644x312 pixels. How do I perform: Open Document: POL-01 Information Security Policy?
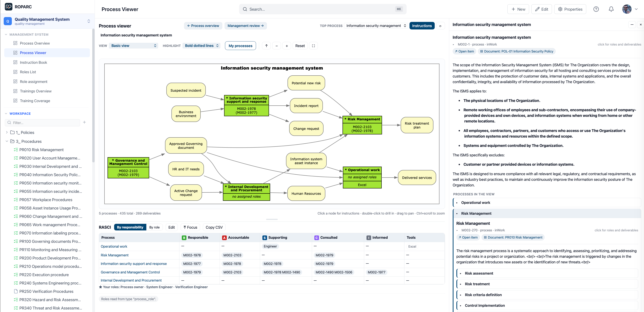(x=516, y=51)
